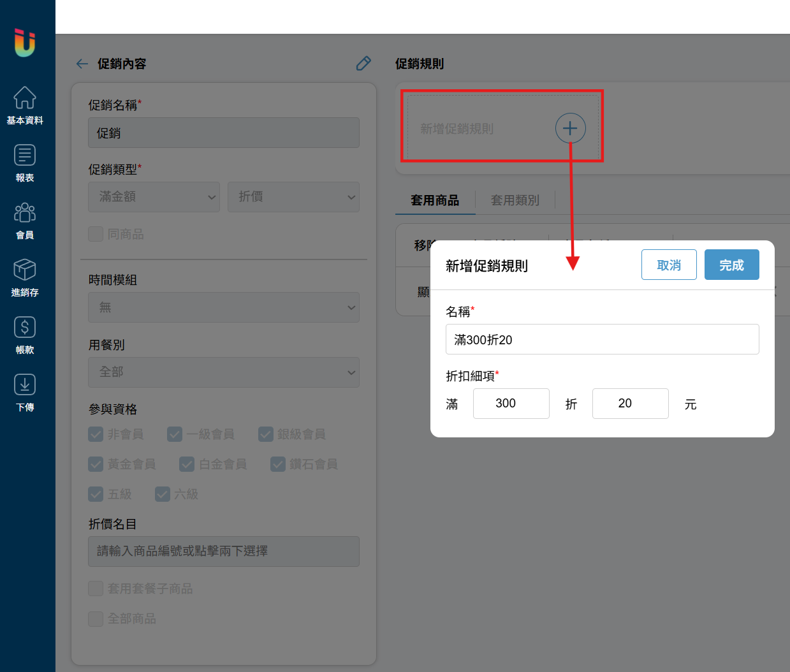Screen dimensions: 790x672
Task: Click the 完成 button in the dialog
Action: [732, 265]
